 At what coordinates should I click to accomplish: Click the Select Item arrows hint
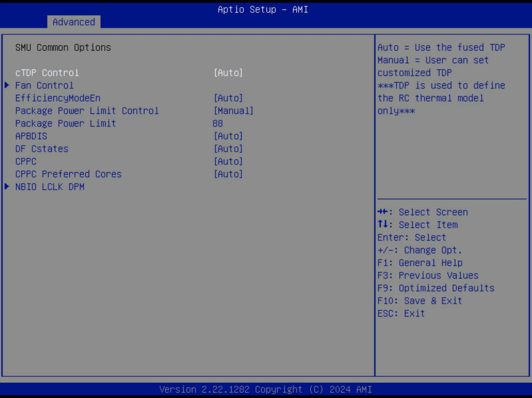417,225
